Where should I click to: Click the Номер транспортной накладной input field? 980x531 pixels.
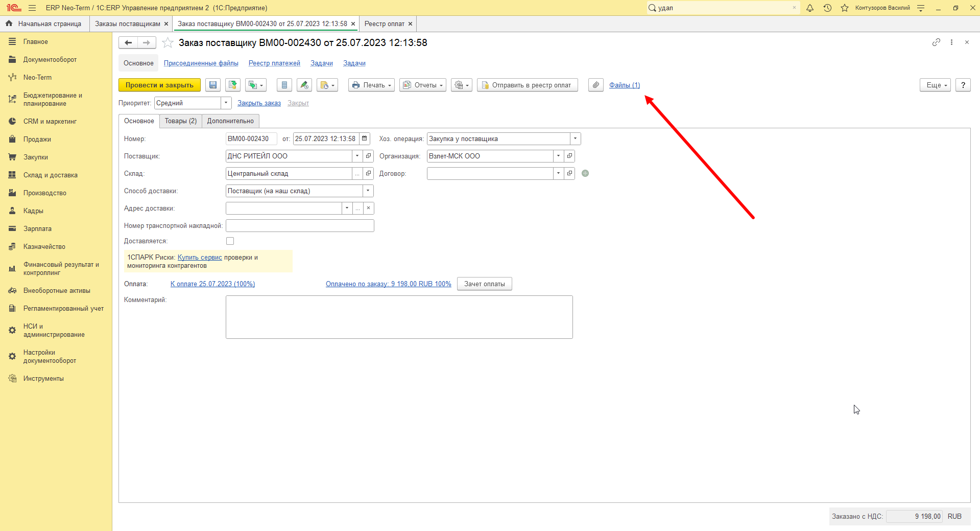click(x=300, y=225)
